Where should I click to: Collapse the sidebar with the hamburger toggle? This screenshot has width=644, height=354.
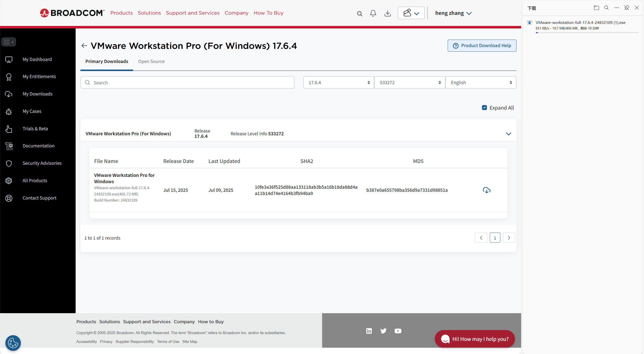pos(9,42)
